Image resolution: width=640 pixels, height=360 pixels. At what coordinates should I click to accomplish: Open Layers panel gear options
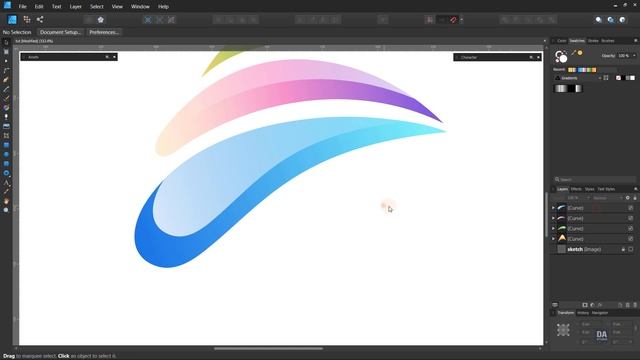(x=628, y=198)
